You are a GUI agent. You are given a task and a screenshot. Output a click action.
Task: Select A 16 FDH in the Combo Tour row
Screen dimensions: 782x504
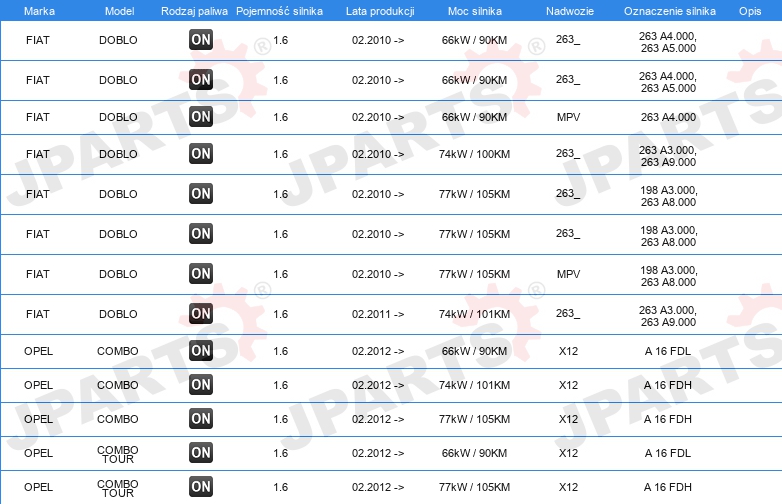(x=668, y=487)
